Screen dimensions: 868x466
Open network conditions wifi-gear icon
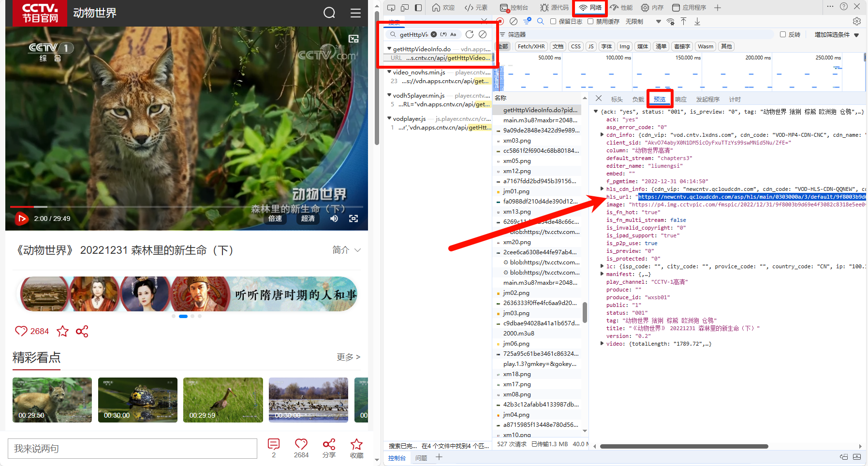pyautogui.click(x=670, y=21)
